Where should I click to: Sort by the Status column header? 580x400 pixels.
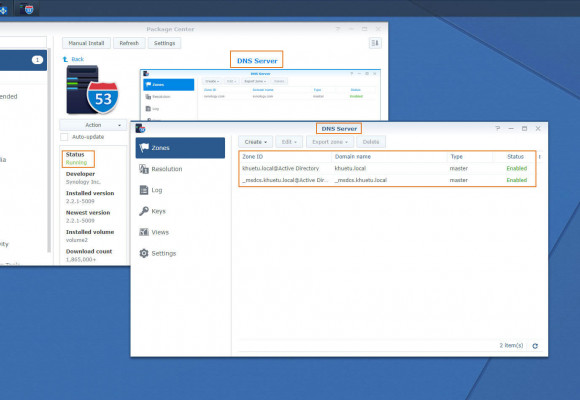click(515, 157)
